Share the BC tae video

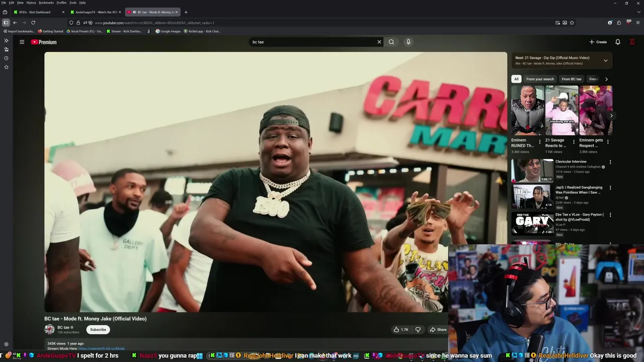[x=438, y=329]
